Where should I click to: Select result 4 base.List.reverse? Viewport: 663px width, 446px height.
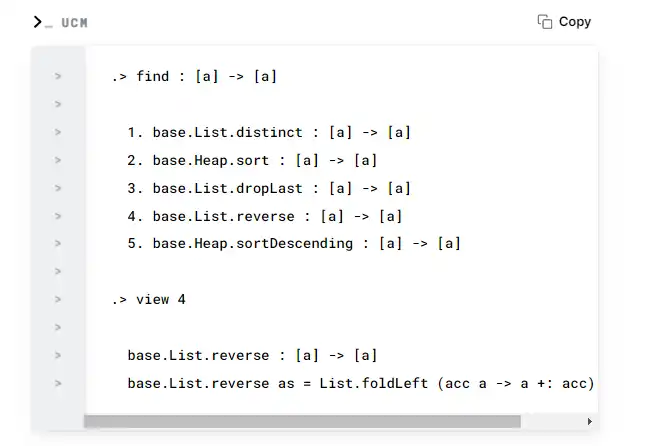point(265,216)
